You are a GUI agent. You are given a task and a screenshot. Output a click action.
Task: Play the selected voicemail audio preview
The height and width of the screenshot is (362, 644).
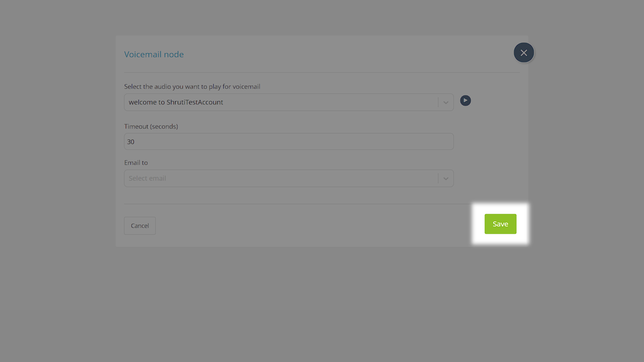[465, 101]
